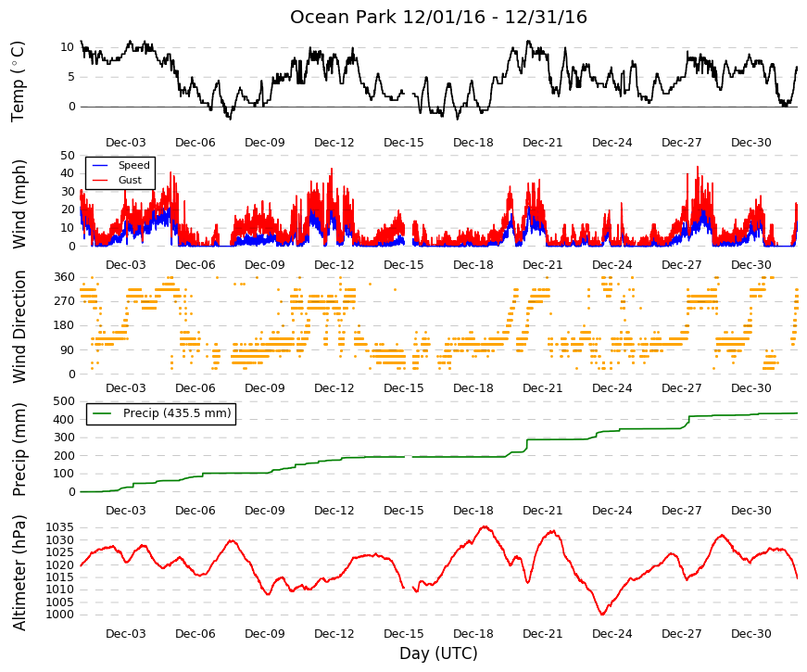Screen dimensions: 807x672
Task: Click the red Gust line in wind legend
Action: tap(100, 180)
